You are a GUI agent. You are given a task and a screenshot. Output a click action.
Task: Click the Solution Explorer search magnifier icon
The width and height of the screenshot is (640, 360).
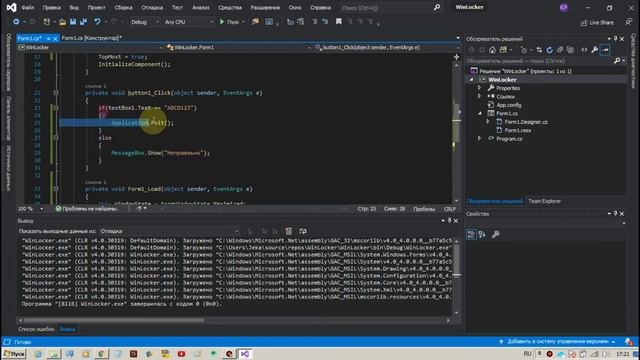point(617,61)
